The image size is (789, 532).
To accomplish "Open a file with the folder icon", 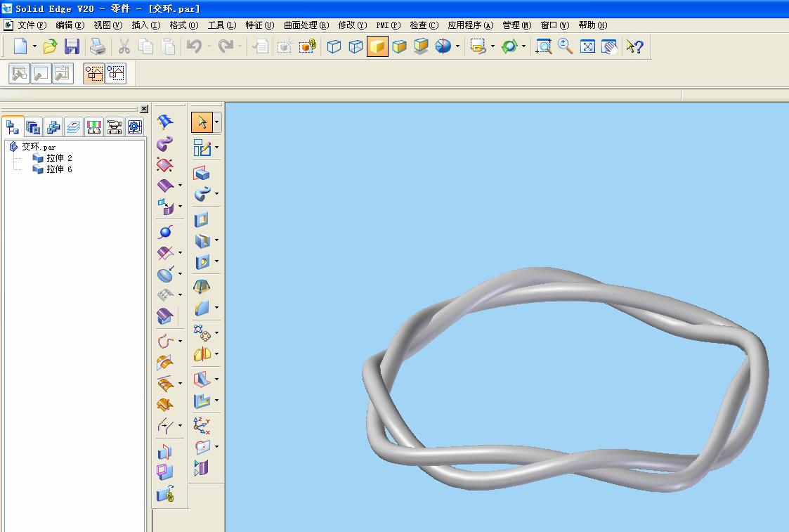I will click(50, 46).
